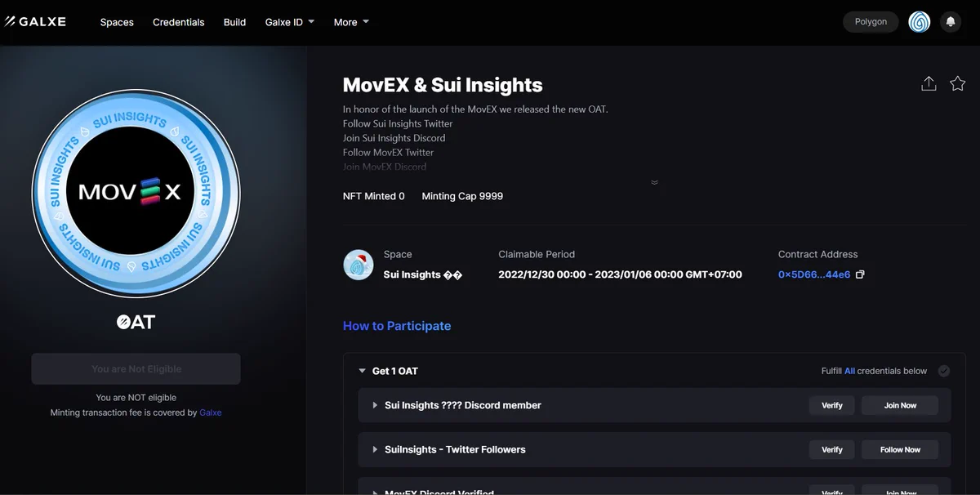Click the credentials fulfilled check circle

(x=944, y=371)
